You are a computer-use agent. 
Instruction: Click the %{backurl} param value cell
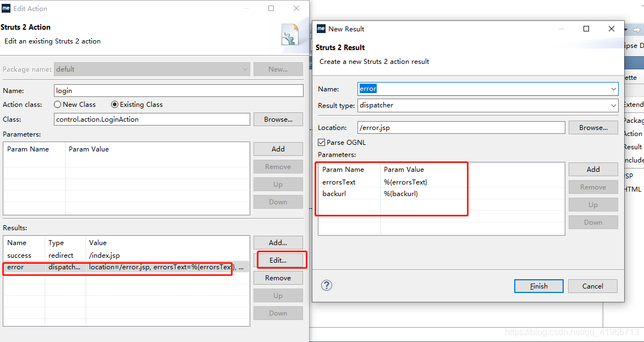point(401,194)
